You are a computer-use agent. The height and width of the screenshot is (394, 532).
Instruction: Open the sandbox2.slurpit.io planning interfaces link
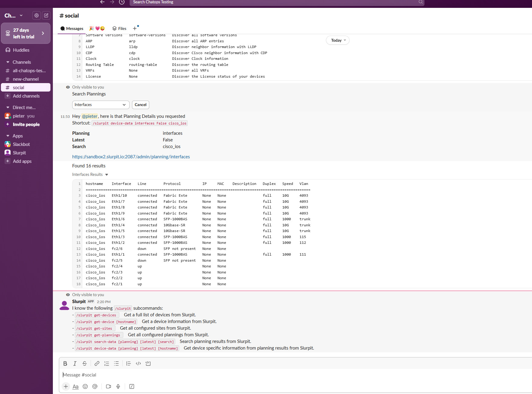(x=131, y=157)
